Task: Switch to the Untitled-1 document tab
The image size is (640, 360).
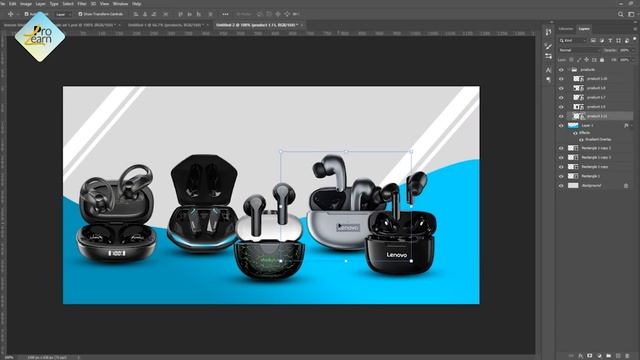Action: pos(165,25)
